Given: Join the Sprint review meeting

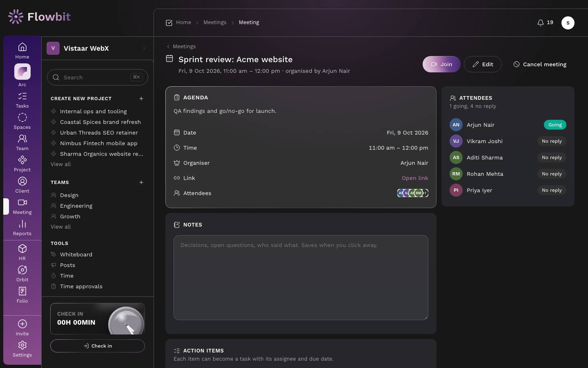Looking at the screenshot, I should pyautogui.click(x=441, y=64).
